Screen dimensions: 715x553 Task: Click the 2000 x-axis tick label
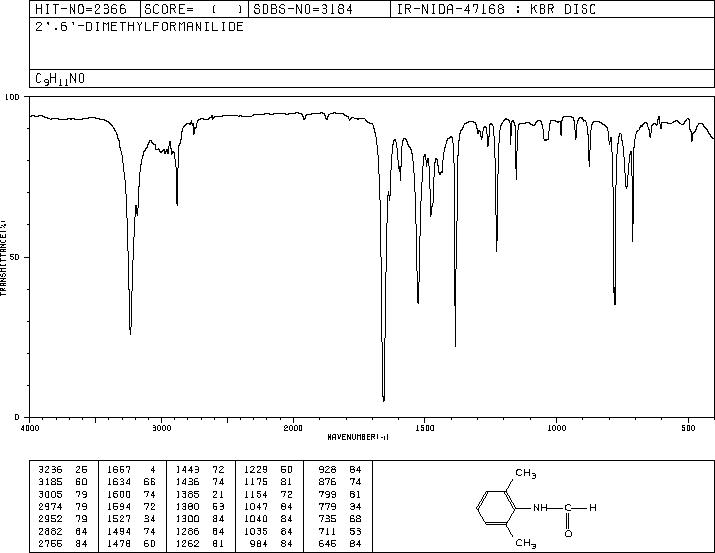point(293,428)
